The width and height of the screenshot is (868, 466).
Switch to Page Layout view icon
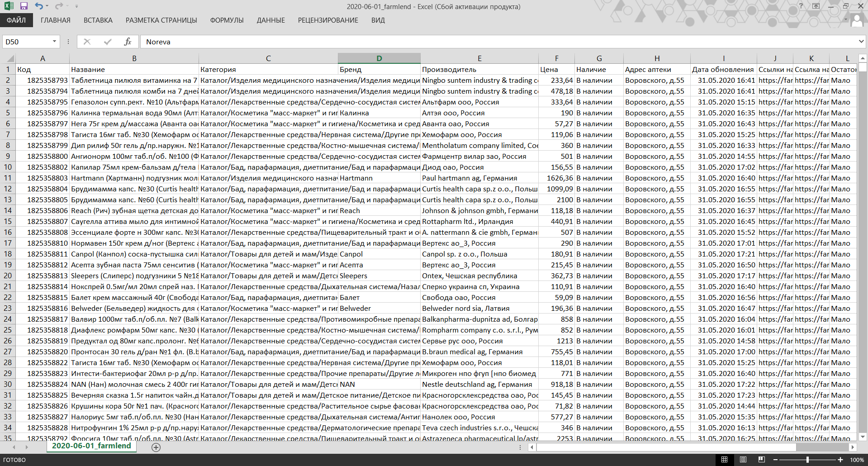click(743, 460)
